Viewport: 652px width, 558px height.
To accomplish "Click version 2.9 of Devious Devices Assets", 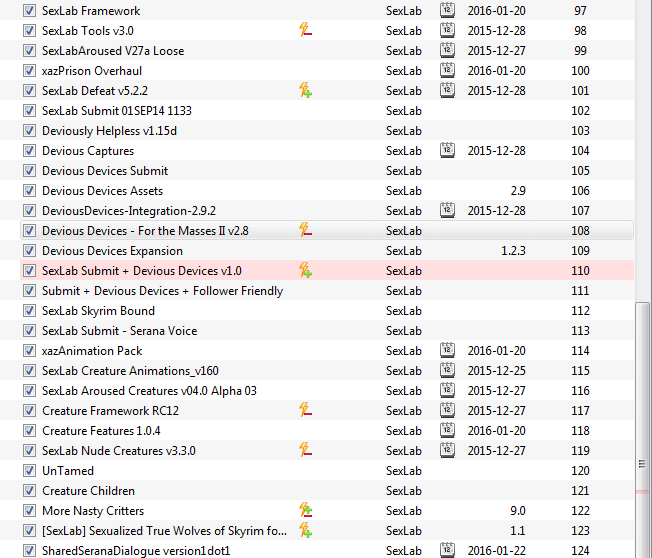I will point(518,190).
